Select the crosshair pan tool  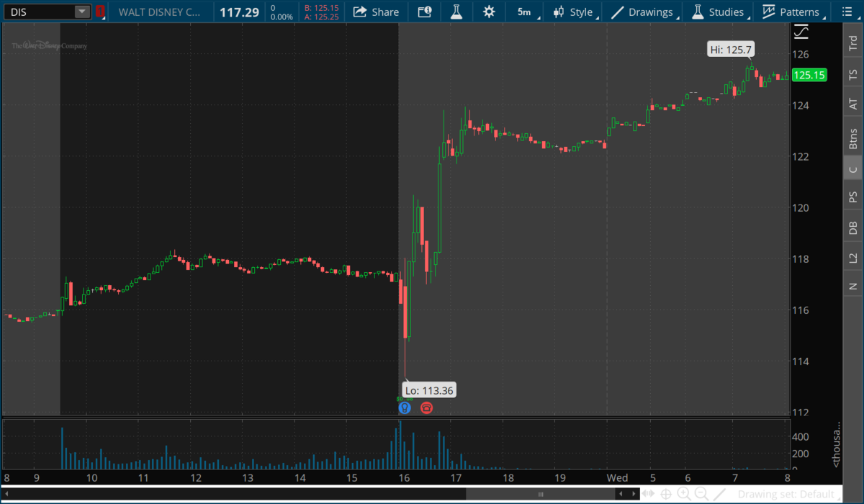tap(666, 494)
